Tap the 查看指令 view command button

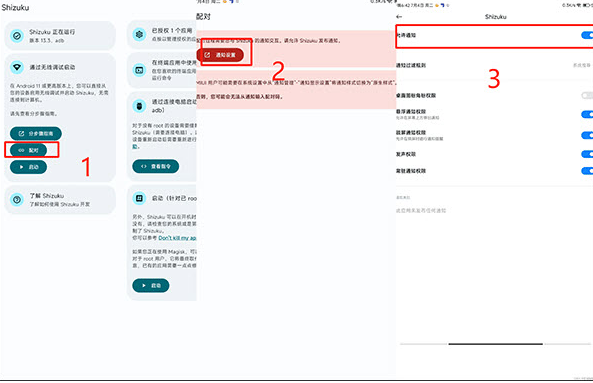click(155, 166)
